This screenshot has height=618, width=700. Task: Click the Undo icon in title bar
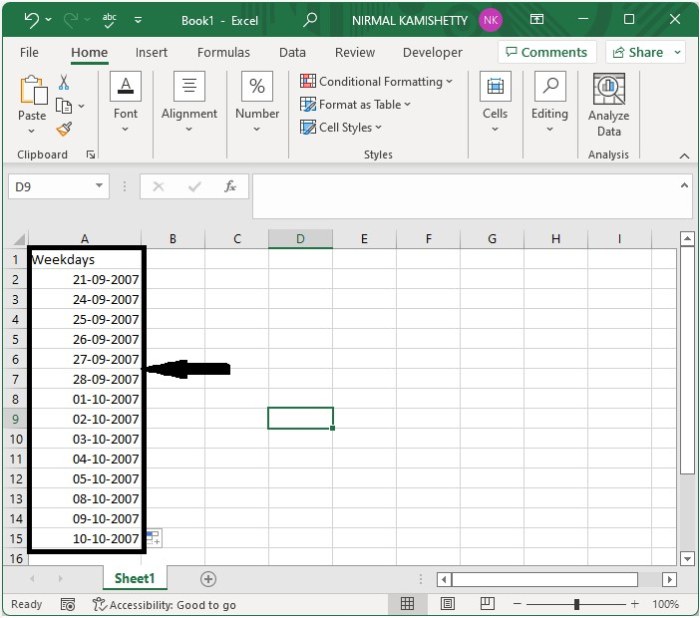[32, 20]
